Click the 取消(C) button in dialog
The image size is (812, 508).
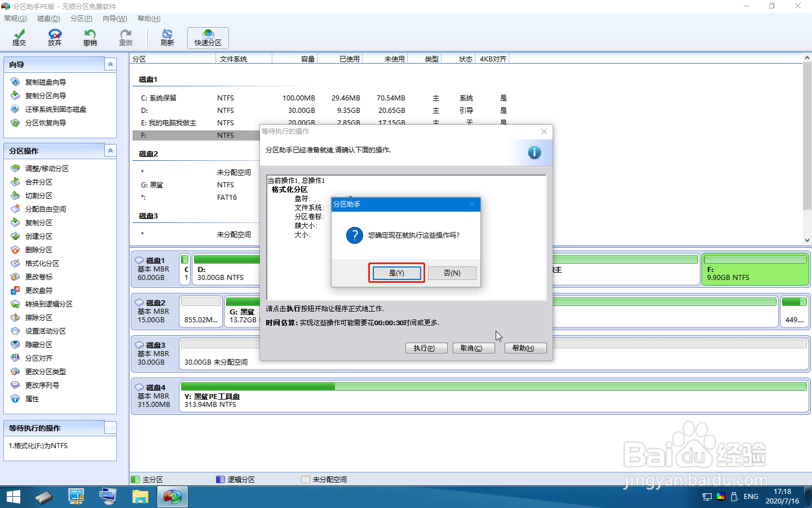(x=474, y=348)
